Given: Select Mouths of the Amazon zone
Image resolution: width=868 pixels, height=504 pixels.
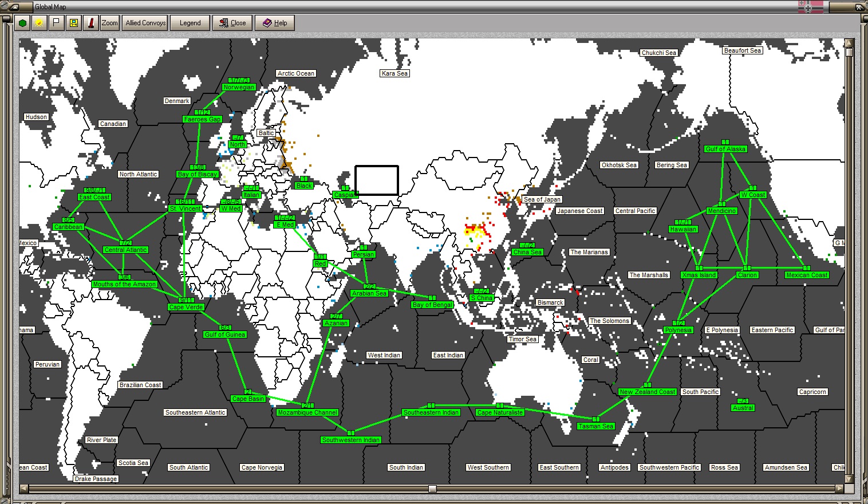Looking at the screenshot, I should tap(124, 284).
